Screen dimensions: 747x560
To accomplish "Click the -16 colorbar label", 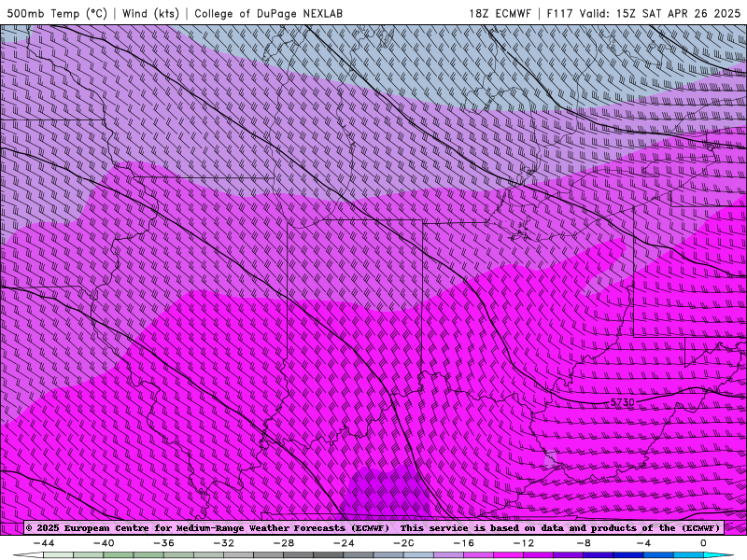I will coord(463,543).
